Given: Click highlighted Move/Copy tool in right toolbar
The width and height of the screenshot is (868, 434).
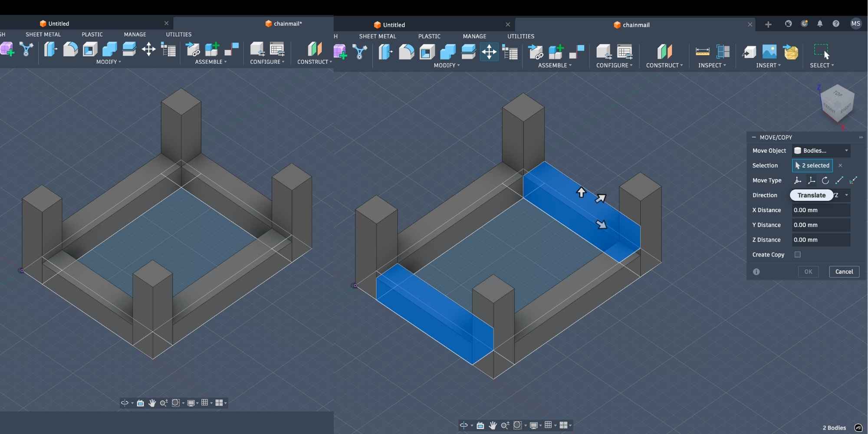Looking at the screenshot, I should [x=489, y=52].
